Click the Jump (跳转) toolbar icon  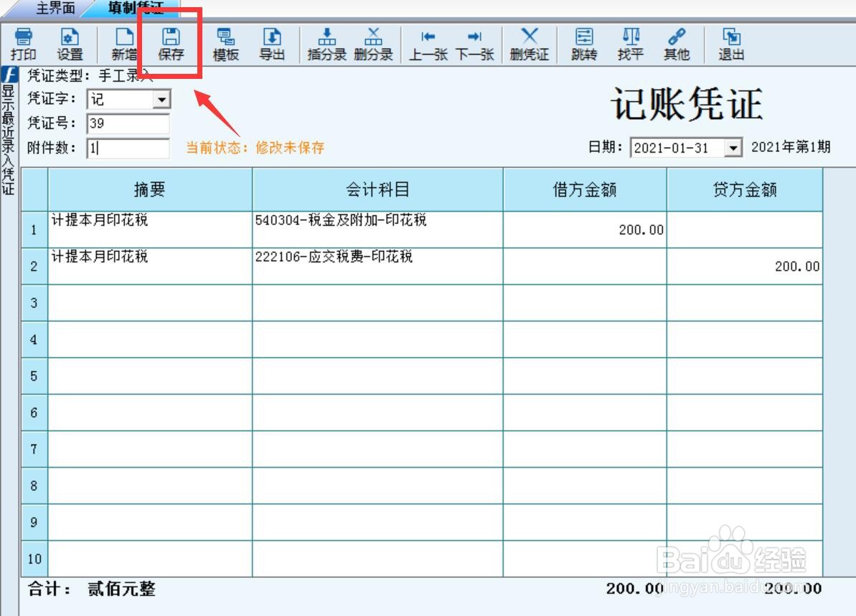[x=584, y=44]
